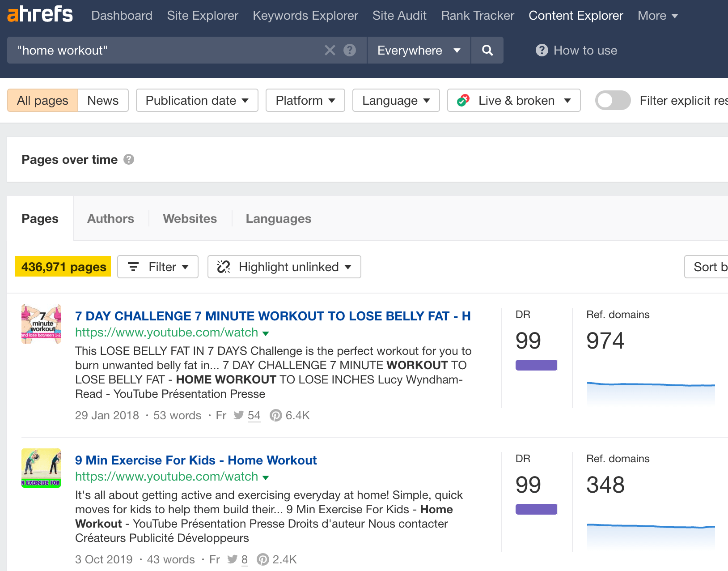The height and width of the screenshot is (571, 728).
Task: Expand the Platform filter dropdown
Action: (x=305, y=100)
